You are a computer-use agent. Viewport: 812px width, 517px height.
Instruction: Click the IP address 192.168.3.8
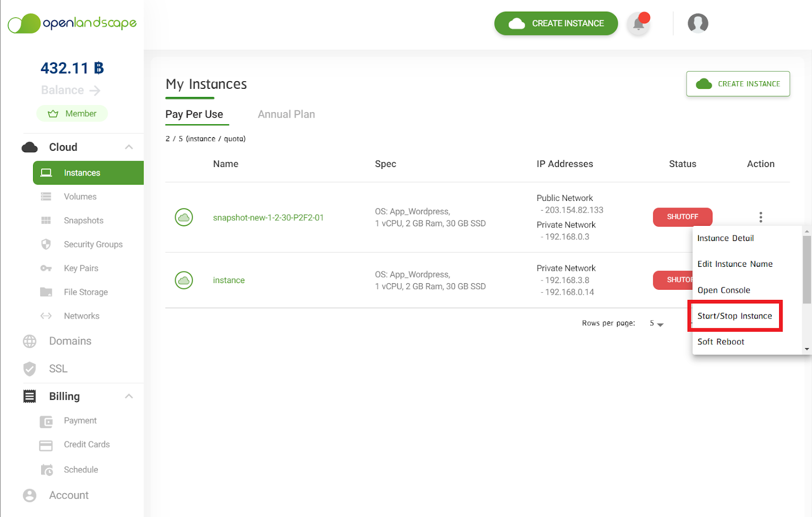point(567,280)
